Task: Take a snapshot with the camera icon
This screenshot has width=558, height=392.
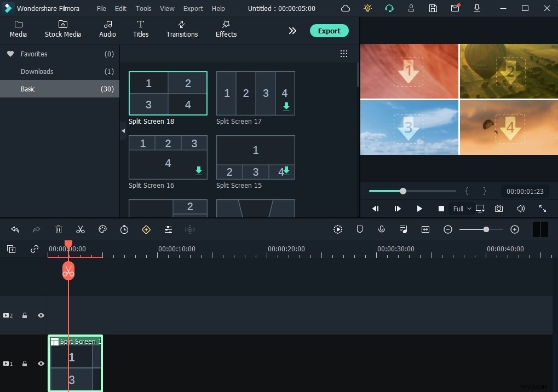Action: 498,209
